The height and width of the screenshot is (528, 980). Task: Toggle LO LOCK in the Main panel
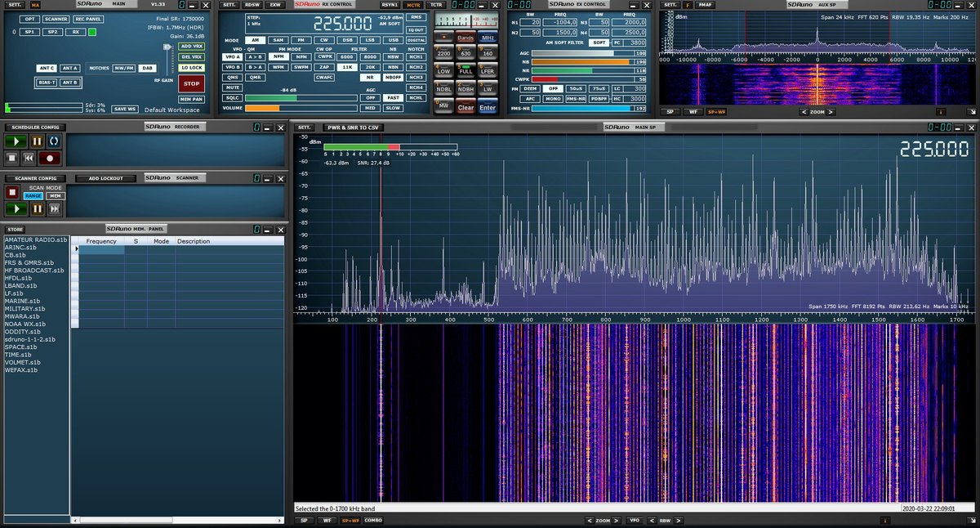190,68
